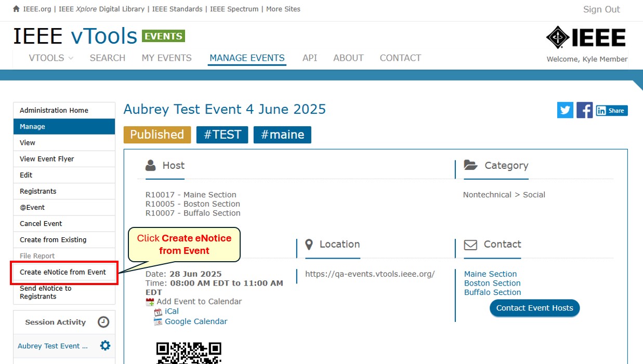The height and width of the screenshot is (364, 643).
Task: Click Administration Home in sidebar
Action: tap(64, 111)
